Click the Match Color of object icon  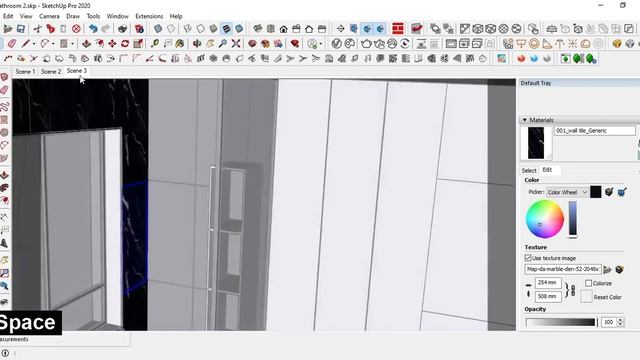[x=609, y=192]
